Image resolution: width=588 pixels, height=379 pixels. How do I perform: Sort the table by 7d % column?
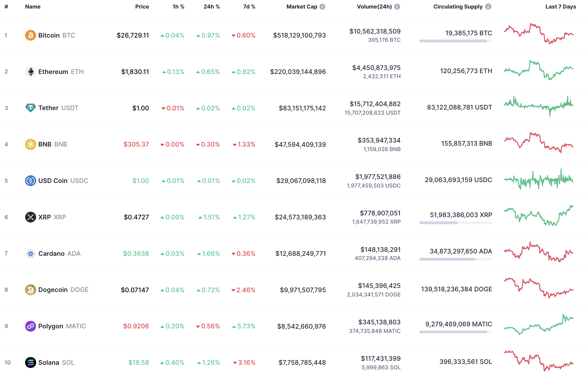tap(249, 7)
